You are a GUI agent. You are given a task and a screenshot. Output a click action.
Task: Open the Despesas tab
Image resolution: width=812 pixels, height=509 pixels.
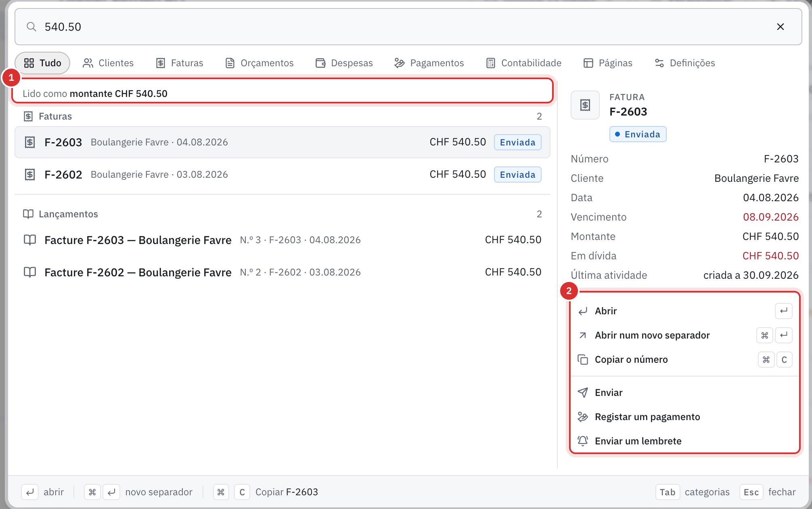click(x=344, y=63)
